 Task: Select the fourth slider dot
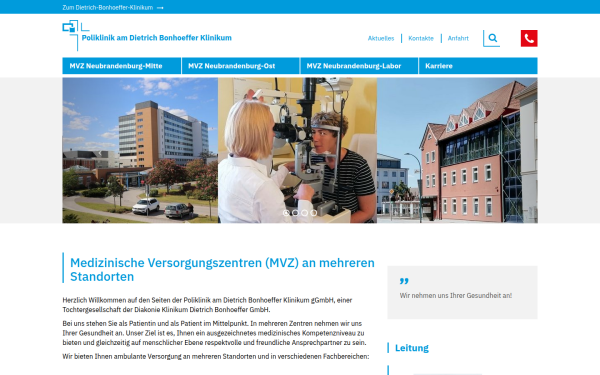pos(313,213)
